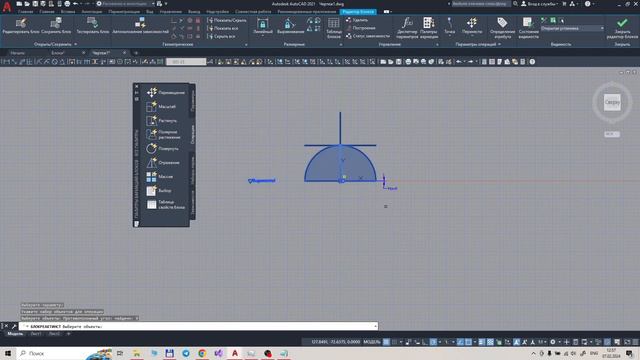Image resolution: width=640 pixels, height=360 pixels.
Task: Select the Отражение (Flip) action
Action: [163, 162]
